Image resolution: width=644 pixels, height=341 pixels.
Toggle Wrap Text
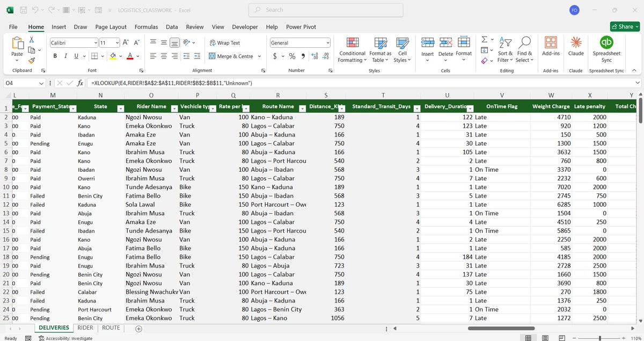click(224, 42)
